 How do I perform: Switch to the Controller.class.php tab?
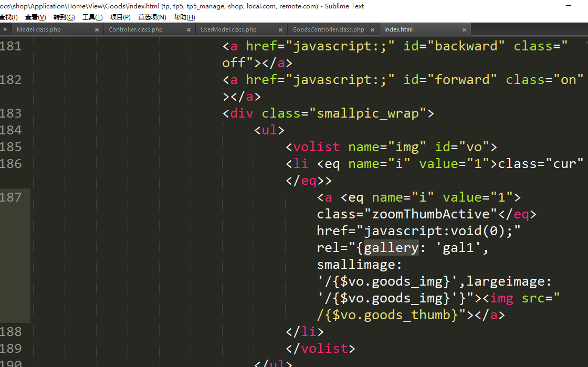point(135,30)
